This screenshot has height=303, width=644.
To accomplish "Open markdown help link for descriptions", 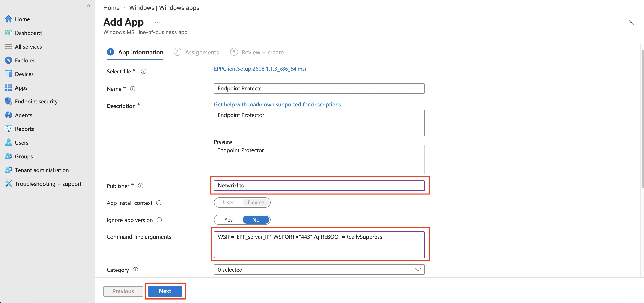I will click(278, 105).
